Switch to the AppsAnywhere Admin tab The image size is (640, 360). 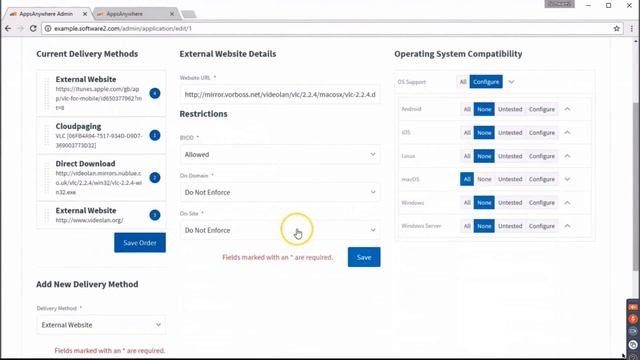coord(45,14)
